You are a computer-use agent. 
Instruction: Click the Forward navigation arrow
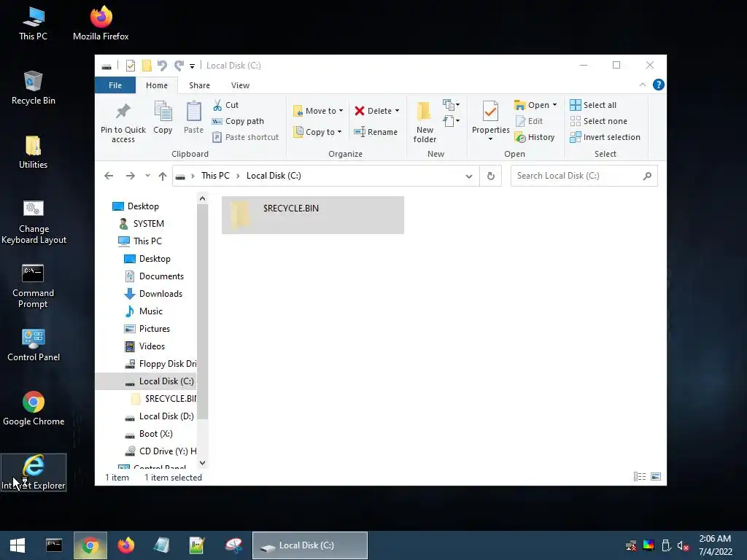click(130, 176)
